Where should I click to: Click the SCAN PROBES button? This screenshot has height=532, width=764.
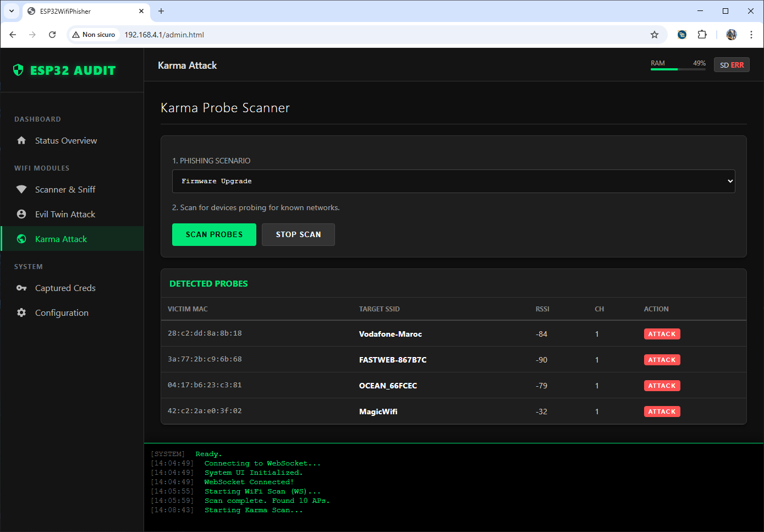[x=214, y=234]
